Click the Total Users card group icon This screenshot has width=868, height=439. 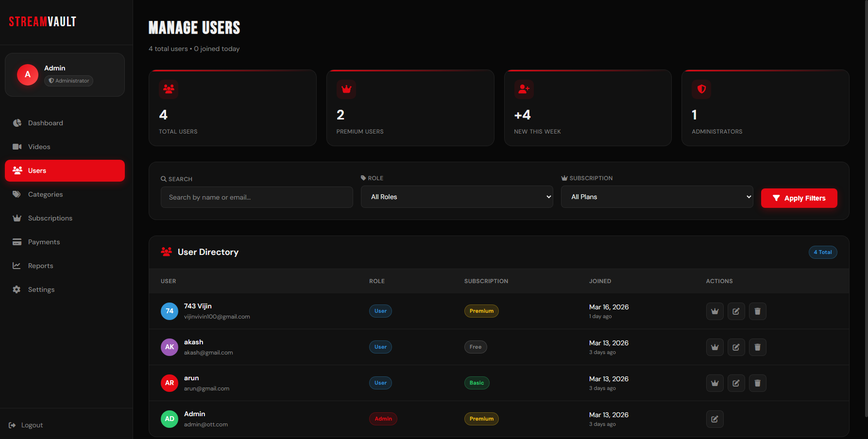coord(169,89)
